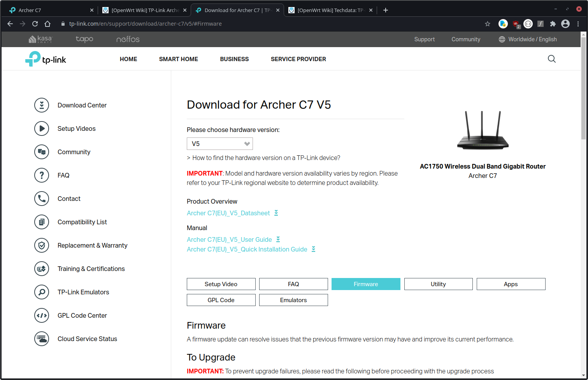
Task: Click the globe icon by Worldwide / English
Action: coord(502,39)
